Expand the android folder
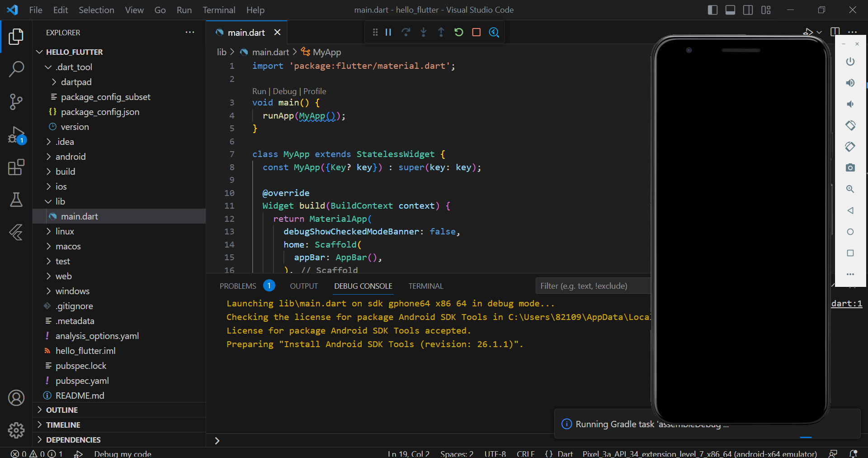This screenshot has height=458, width=868. pos(48,157)
